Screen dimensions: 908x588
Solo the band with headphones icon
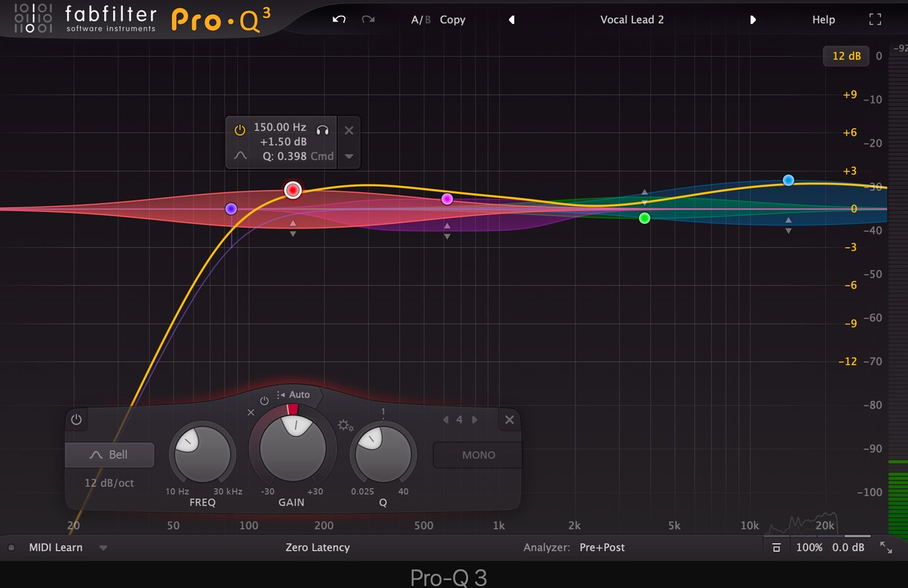322,130
